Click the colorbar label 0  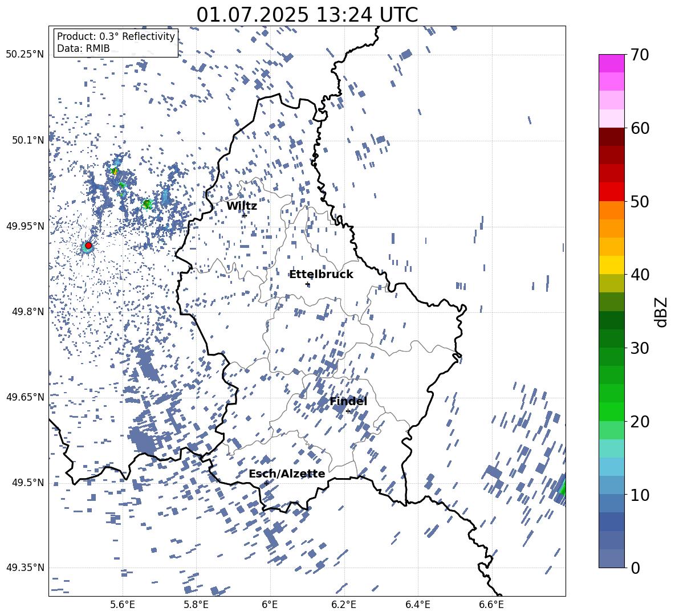tap(635, 568)
